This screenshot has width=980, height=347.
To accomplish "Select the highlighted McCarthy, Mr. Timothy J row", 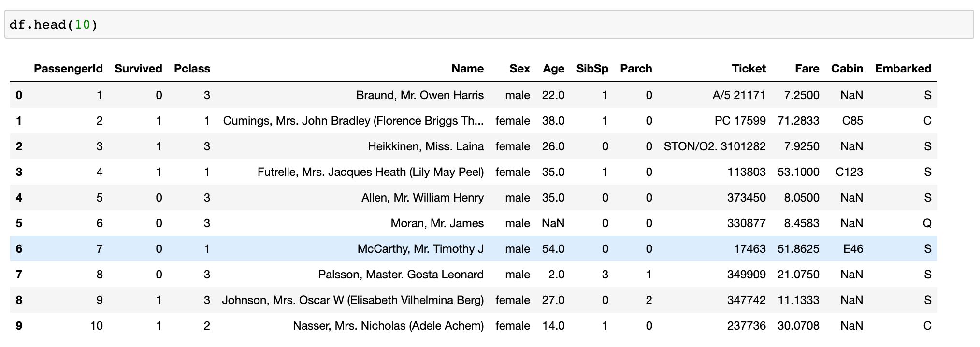I will (420, 249).
